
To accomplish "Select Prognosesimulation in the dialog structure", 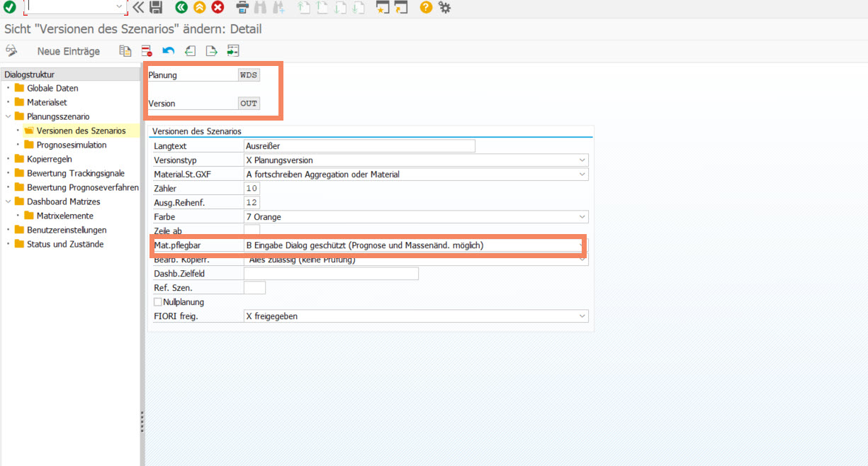I will tap(71, 145).
